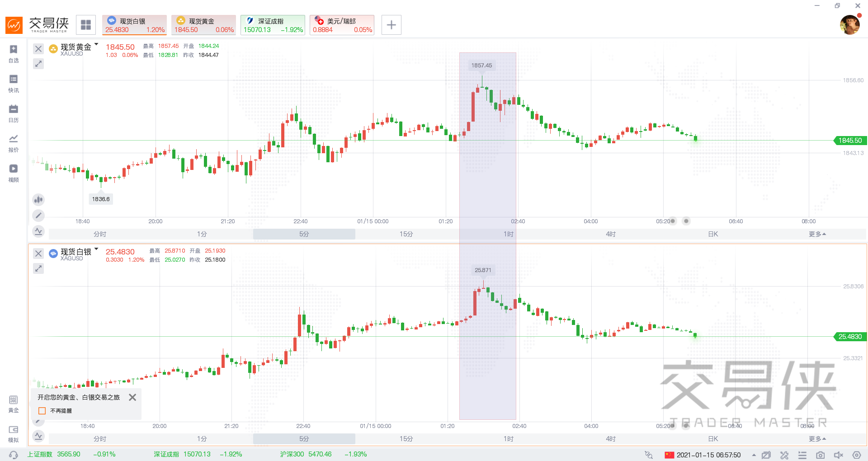The width and height of the screenshot is (868, 461).
Task: Dismiss the 开启您的黄金、白银交易之旅 popup
Action: 132,397
